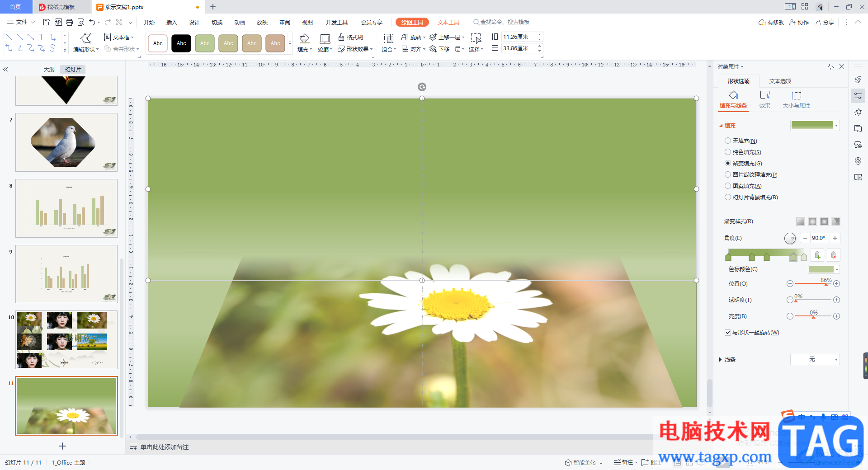868x470 pixels.
Task: Click the Select (选择) pane icon
Action: click(476, 39)
